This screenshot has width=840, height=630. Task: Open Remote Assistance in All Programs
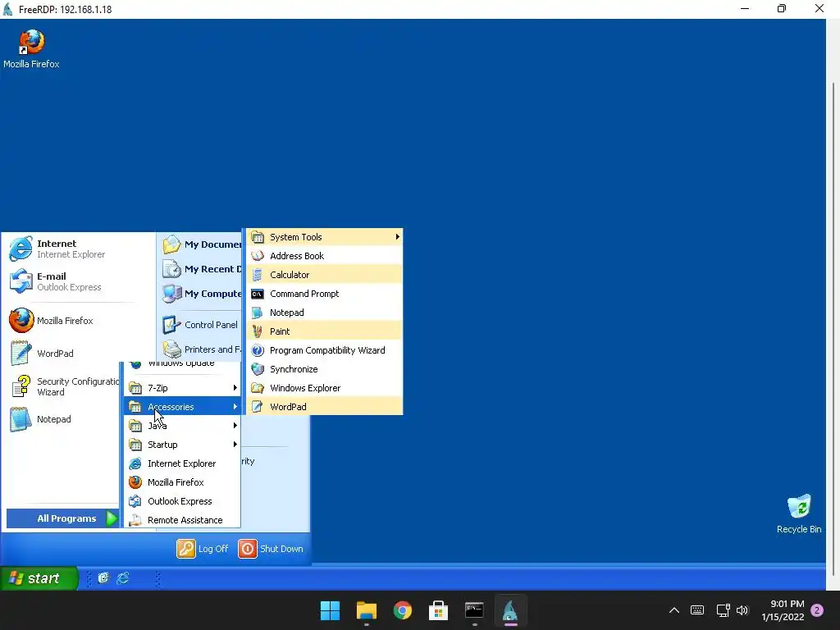183,519
